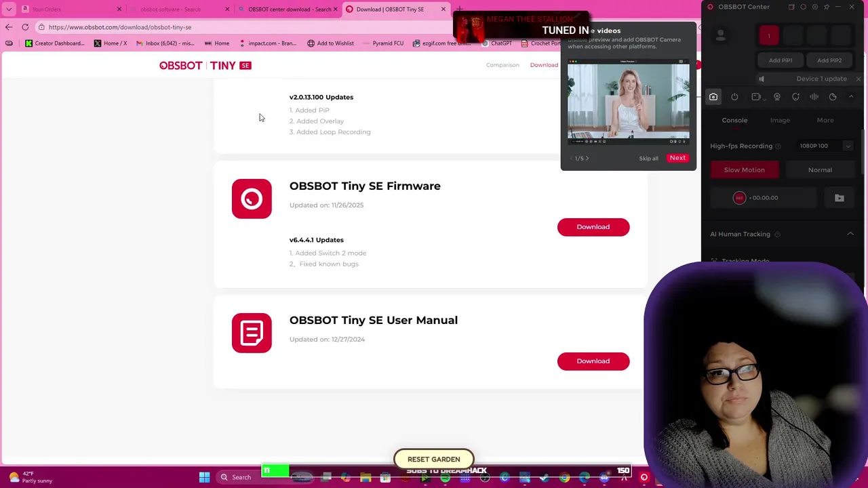868x488 pixels.
Task: Dismiss the Device 1 update notice
Action: [x=858, y=79]
